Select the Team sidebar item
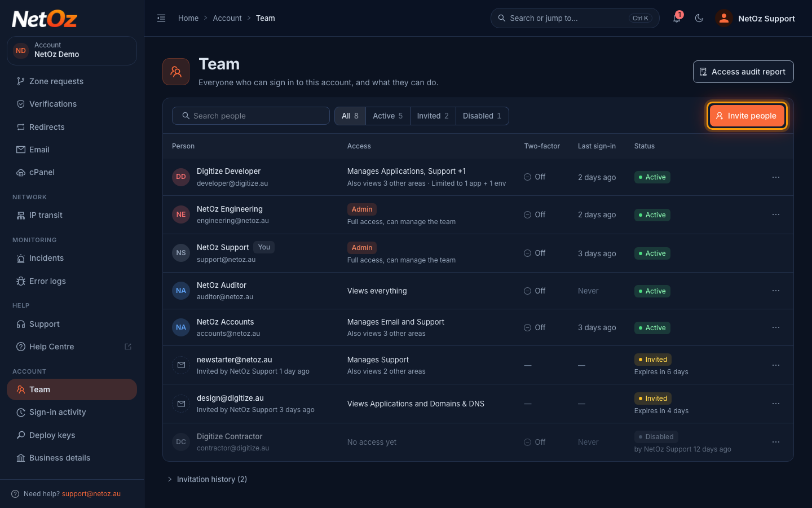Image resolution: width=812 pixels, height=508 pixels. [x=72, y=389]
